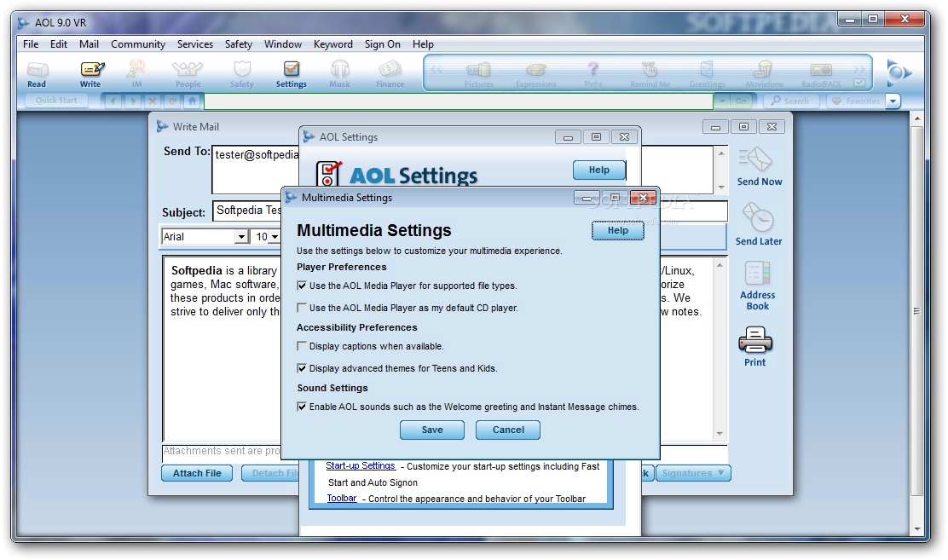This screenshot has height=560, width=948.
Task: Click Cancel in Multimedia Settings
Action: [508, 430]
